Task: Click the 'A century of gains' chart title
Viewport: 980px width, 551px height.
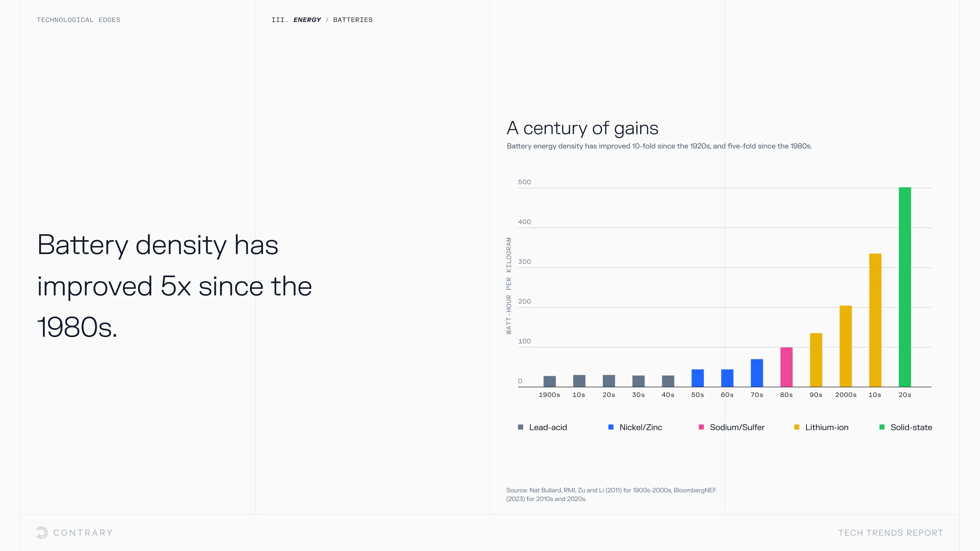Action: (582, 128)
